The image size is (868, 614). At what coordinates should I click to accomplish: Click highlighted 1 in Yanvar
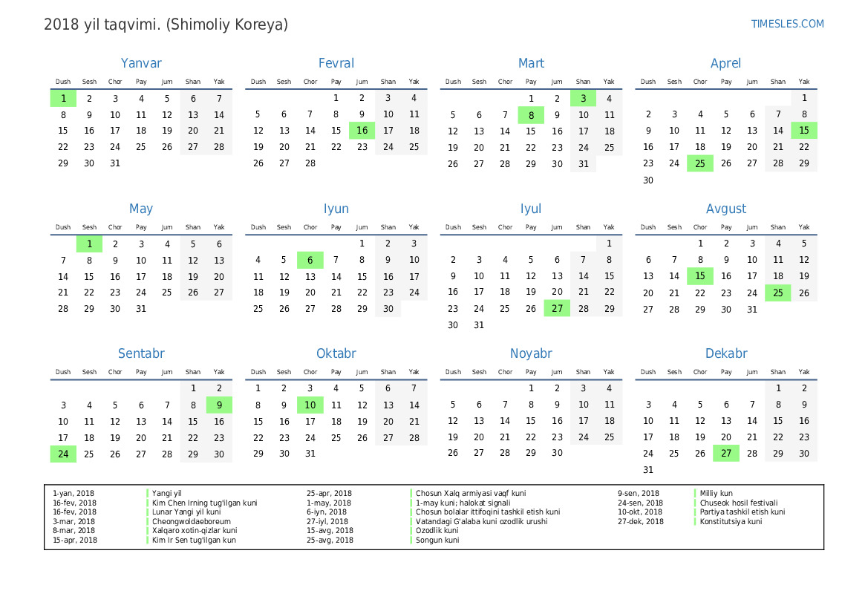(x=63, y=99)
